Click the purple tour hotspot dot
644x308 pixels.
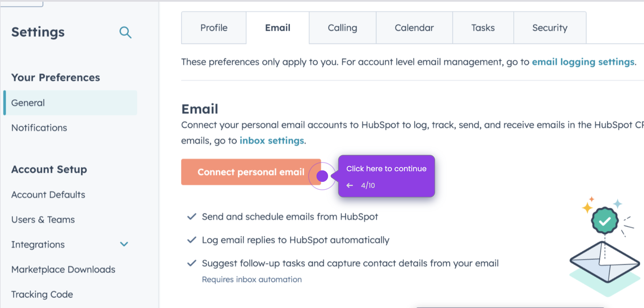[322, 176]
